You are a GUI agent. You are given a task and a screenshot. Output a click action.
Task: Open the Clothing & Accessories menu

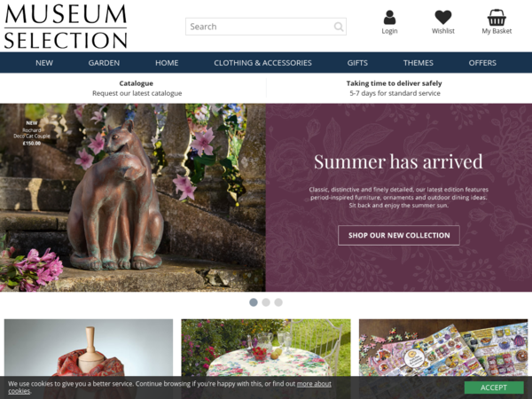pyautogui.click(x=262, y=63)
